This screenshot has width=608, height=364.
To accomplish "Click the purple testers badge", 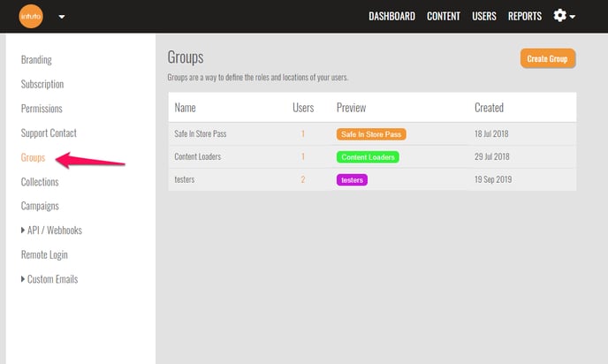I will click(352, 180).
